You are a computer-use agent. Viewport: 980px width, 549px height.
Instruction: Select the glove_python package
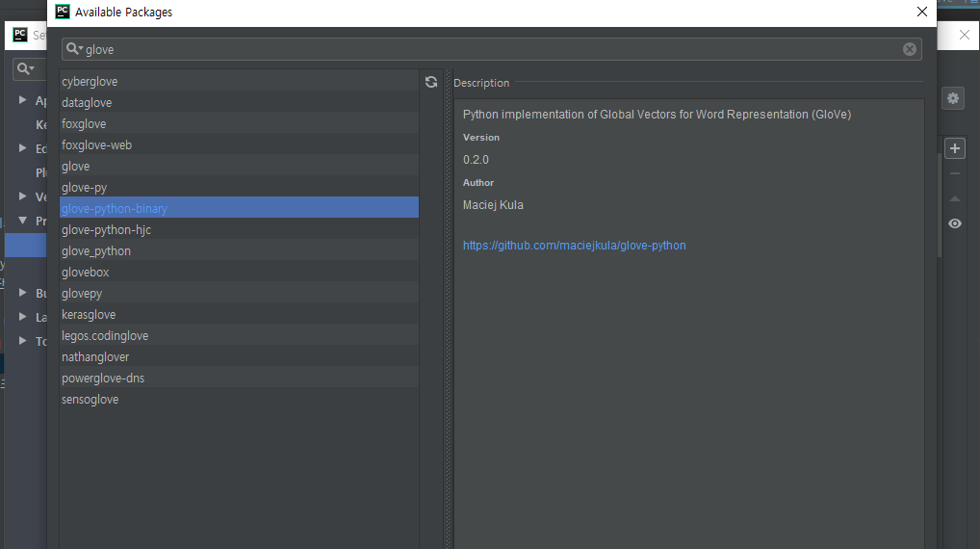240,250
